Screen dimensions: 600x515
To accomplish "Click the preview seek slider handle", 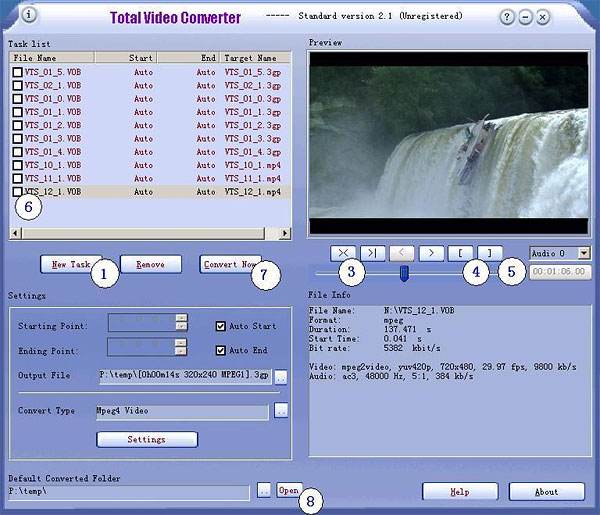I will (x=404, y=272).
